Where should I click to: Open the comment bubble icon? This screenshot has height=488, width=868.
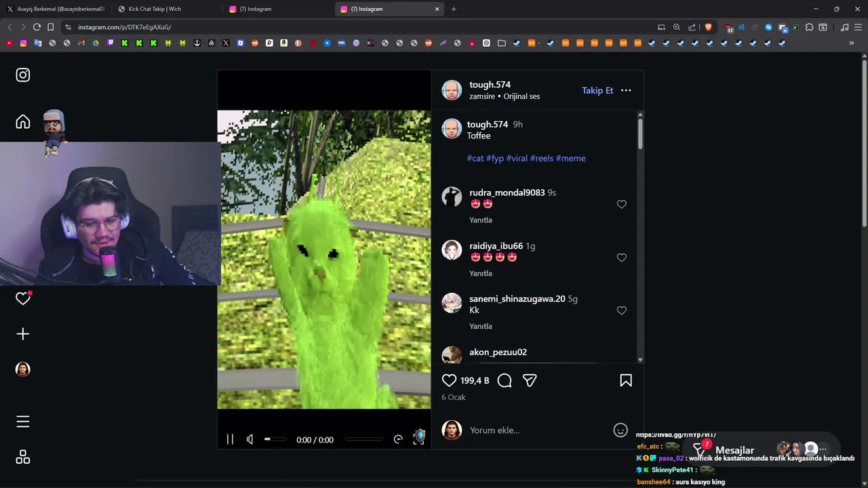pos(505,381)
